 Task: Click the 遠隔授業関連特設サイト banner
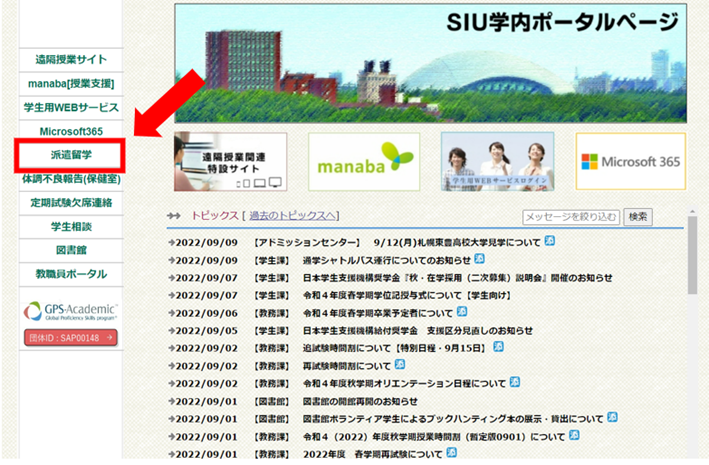click(x=230, y=161)
